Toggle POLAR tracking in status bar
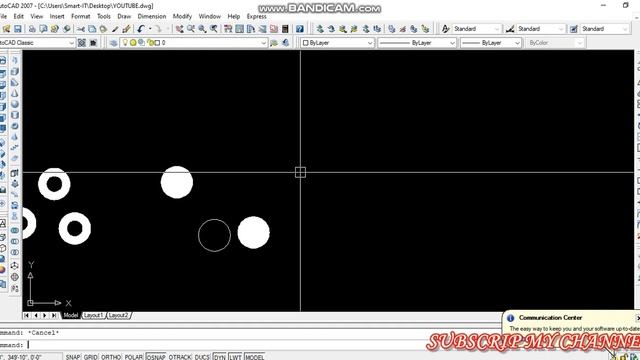The width and height of the screenshot is (640, 360). click(x=133, y=357)
